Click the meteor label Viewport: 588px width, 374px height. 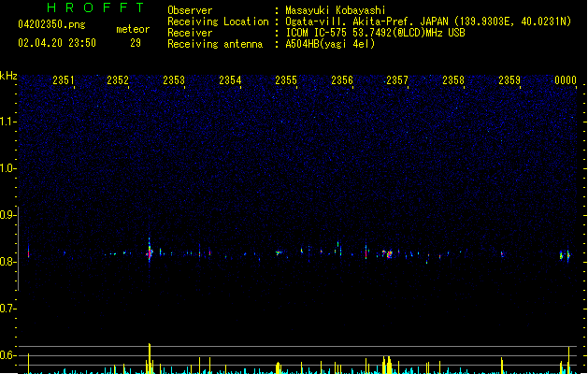click(x=133, y=29)
